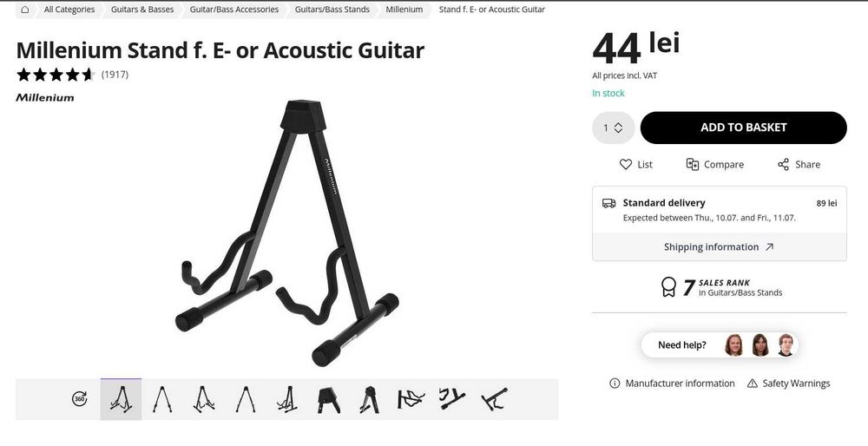This screenshot has height=446, width=868.
Task: View Safety Warnings
Action: 788,384
